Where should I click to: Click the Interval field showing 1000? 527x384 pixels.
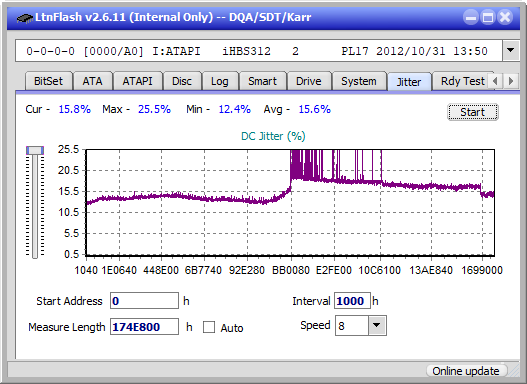[x=352, y=301]
